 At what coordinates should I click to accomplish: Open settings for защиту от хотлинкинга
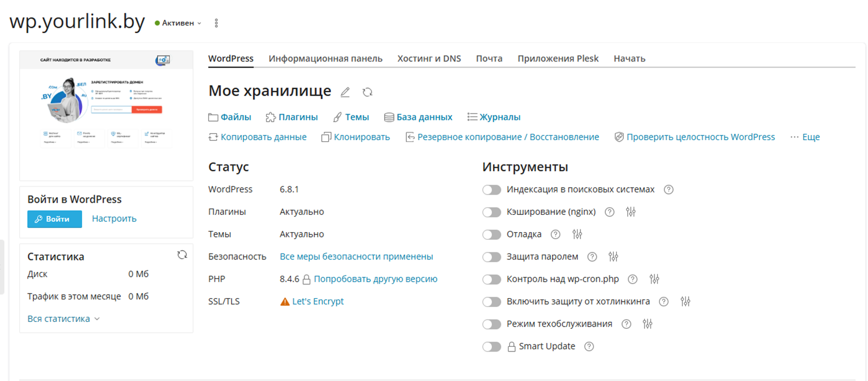[x=686, y=302]
